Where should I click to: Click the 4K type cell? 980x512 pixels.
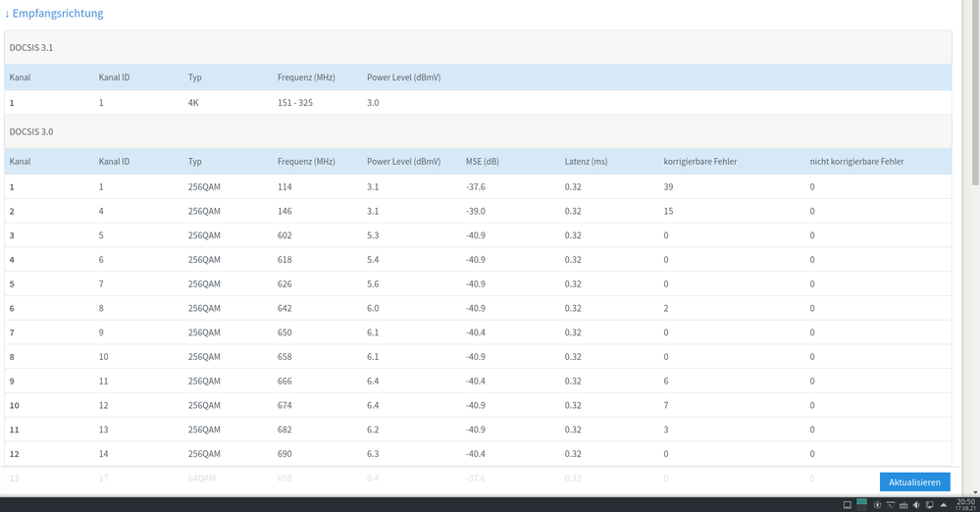[x=193, y=103]
